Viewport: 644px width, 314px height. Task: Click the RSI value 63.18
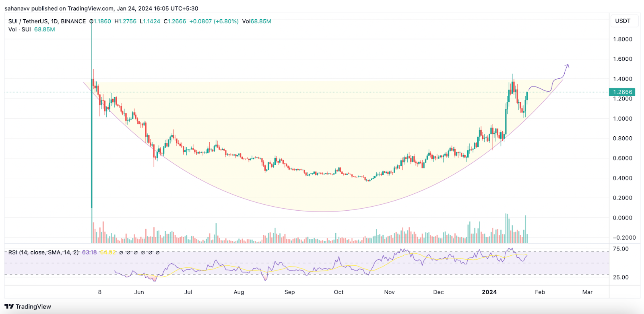pyautogui.click(x=89, y=252)
